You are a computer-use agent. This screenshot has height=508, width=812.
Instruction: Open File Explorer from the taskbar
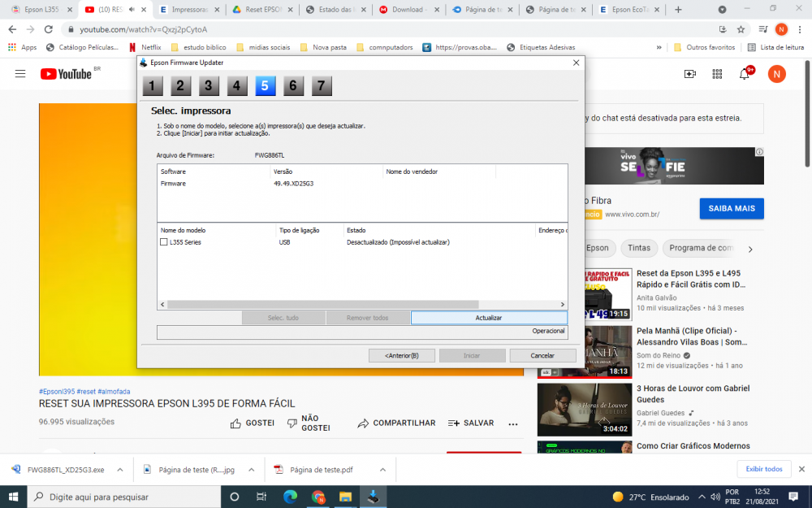345,497
